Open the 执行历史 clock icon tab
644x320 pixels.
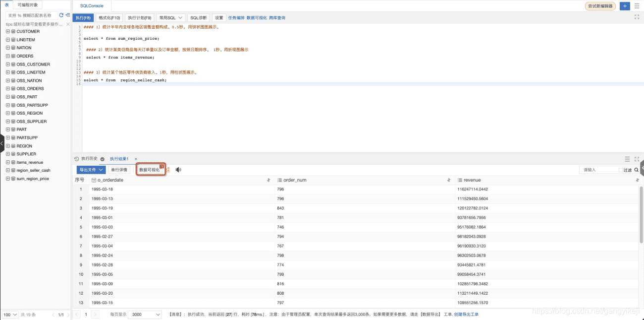(x=77, y=159)
